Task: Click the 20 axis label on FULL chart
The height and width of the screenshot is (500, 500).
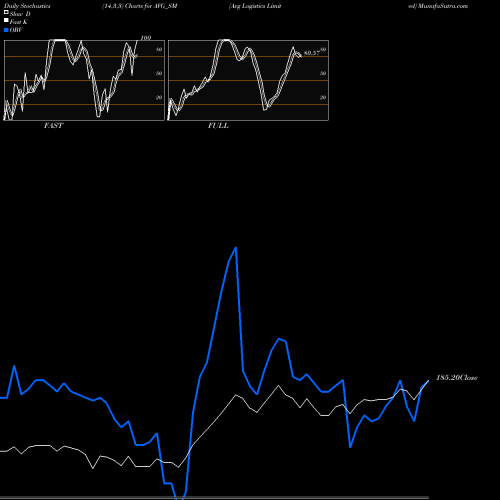Action: [x=323, y=97]
